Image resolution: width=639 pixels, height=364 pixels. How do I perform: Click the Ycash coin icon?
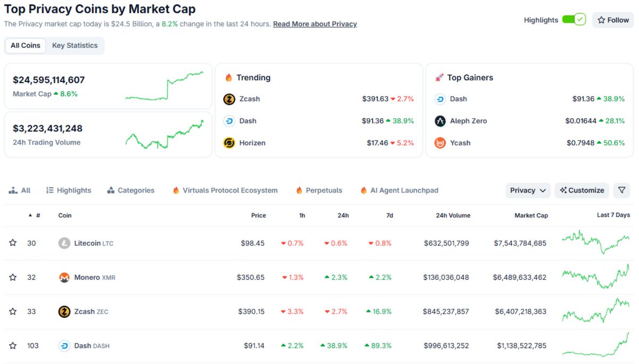coord(440,143)
